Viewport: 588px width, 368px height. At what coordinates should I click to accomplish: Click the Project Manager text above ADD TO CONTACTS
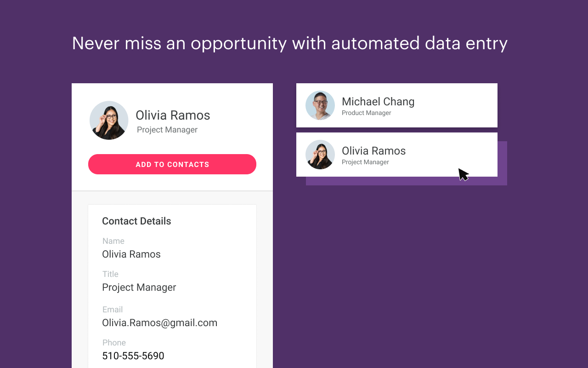[167, 130]
